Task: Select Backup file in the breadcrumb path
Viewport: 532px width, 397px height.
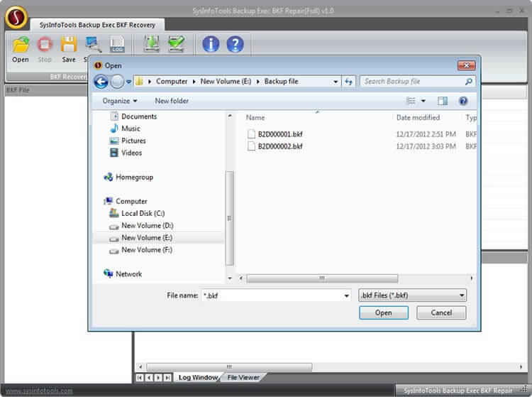Action: [282, 82]
